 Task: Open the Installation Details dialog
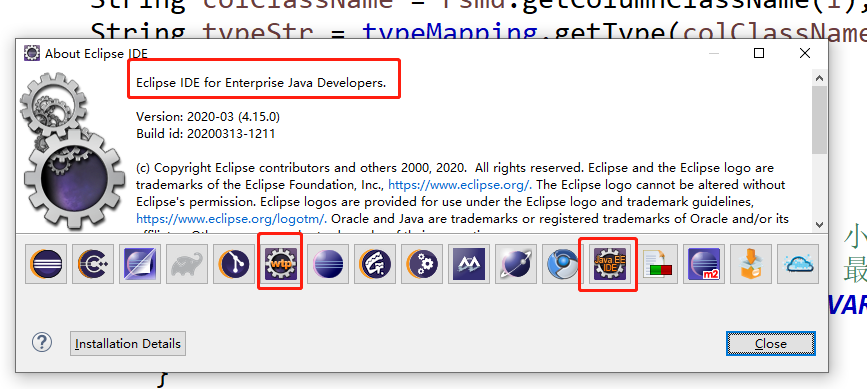click(x=128, y=344)
